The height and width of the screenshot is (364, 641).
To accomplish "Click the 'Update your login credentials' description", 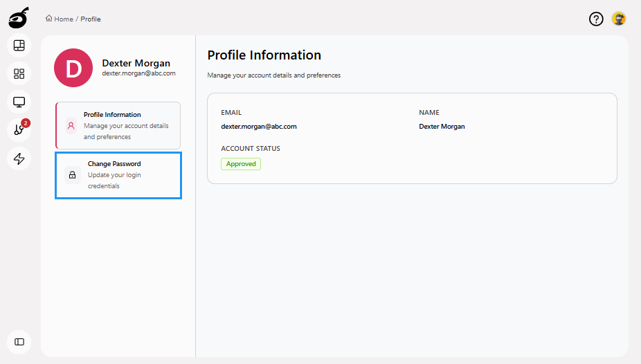I will coord(114,180).
